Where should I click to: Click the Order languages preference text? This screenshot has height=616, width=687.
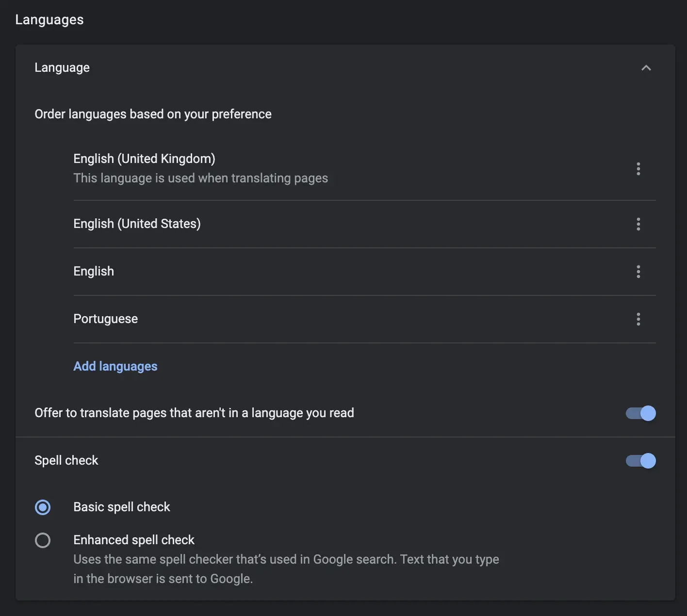[153, 114]
